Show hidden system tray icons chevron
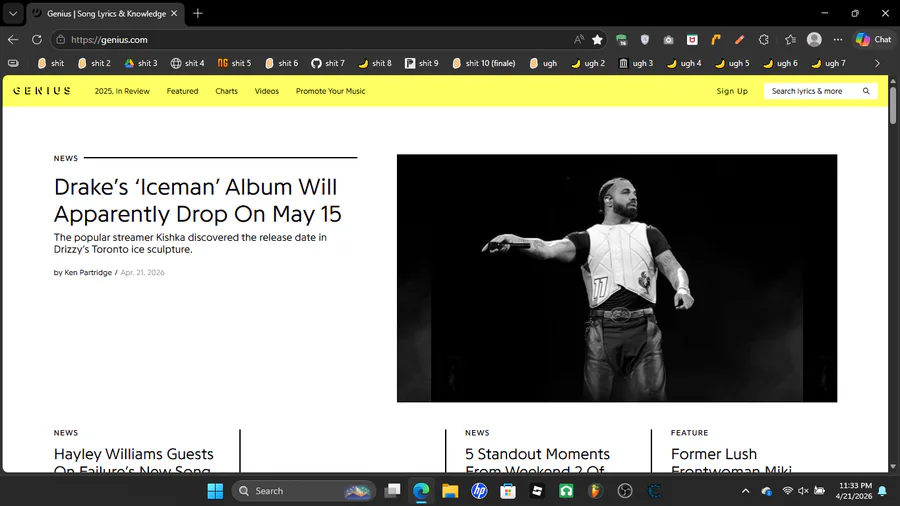 pos(745,491)
